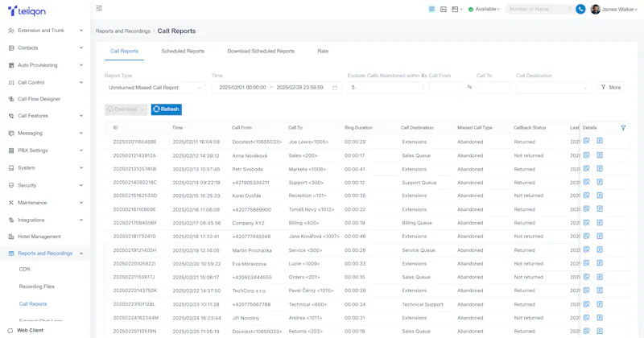Switch to the Rate tab
This screenshot has height=338, width=644.
click(323, 51)
